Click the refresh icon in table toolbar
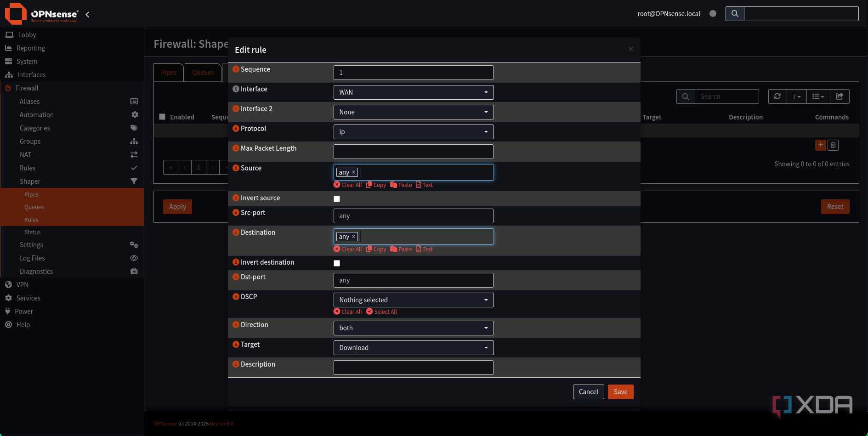The image size is (868, 436). (x=777, y=96)
